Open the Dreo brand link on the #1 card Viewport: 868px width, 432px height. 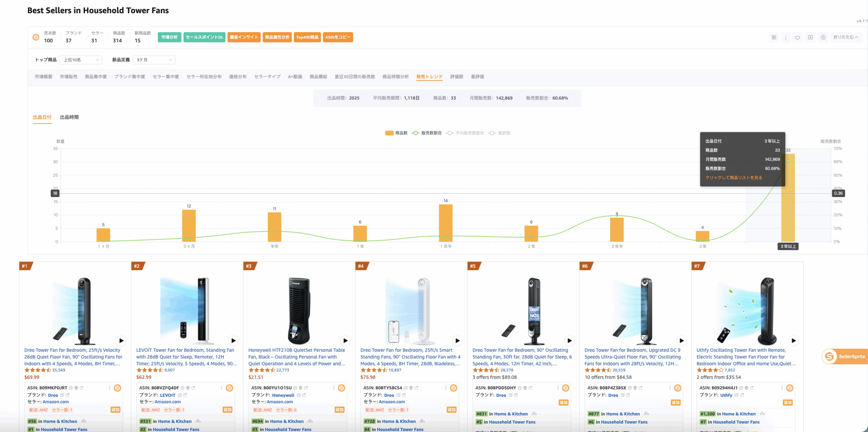coord(53,395)
